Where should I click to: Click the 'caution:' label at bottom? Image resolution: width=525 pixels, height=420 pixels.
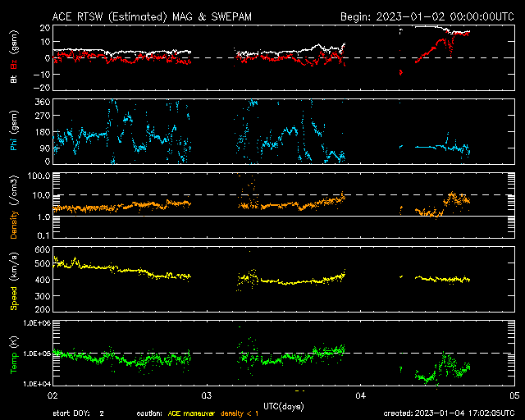point(149,413)
